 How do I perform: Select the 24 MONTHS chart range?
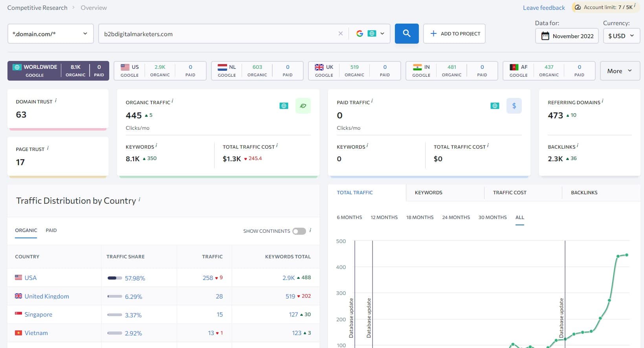(456, 217)
